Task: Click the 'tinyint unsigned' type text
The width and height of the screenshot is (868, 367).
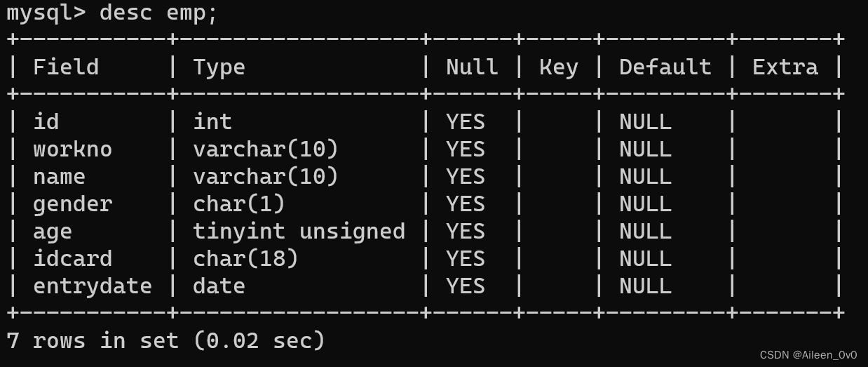Action: (x=299, y=231)
